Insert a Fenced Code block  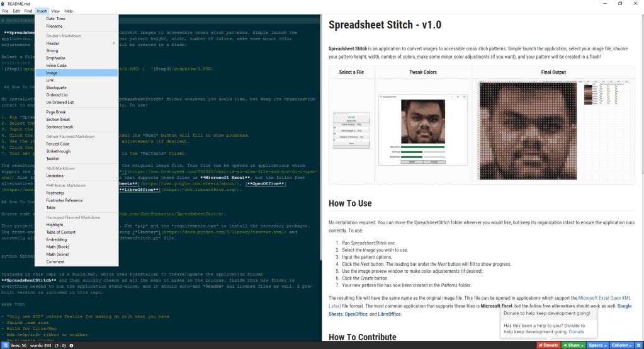coord(57,144)
